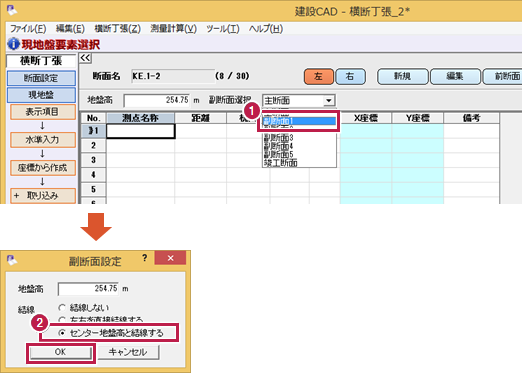Click the 測点名称 column header
This screenshot has height=373, width=522.
(x=140, y=118)
